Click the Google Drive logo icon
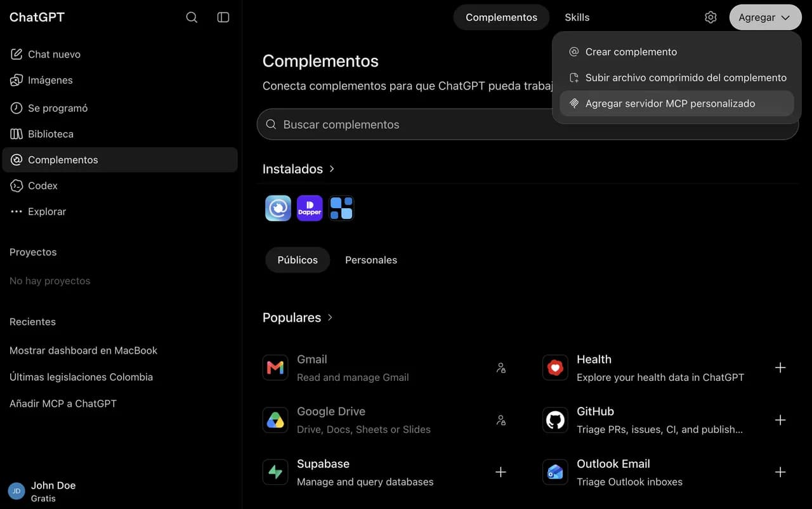Image resolution: width=812 pixels, height=509 pixels. tap(275, 420)
